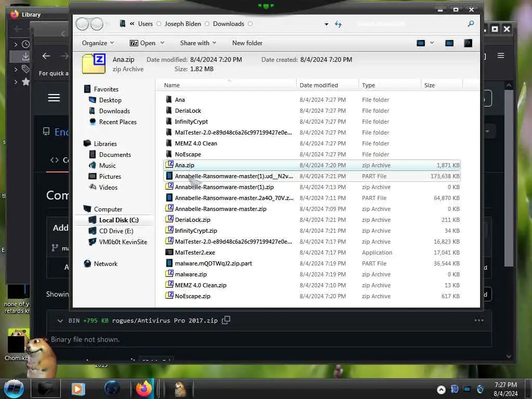532x399 pixels.
Task: Select Downloads under Favorites
Action: tap(114, 111)
